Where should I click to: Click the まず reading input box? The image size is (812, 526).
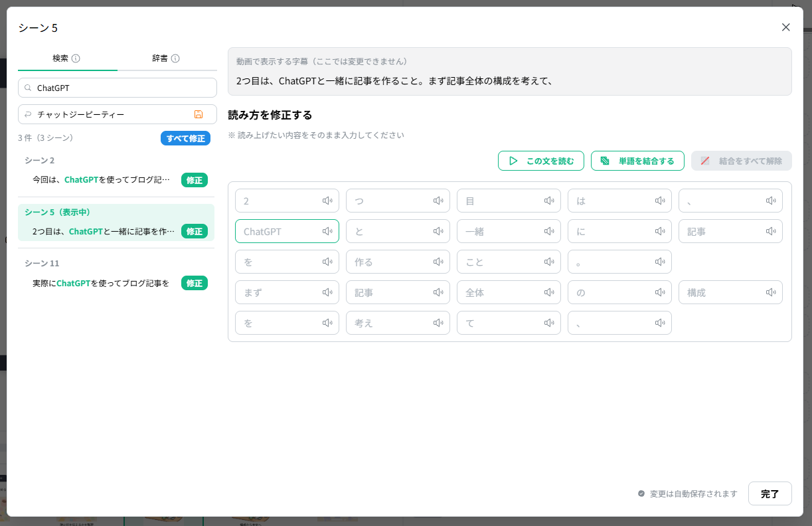[287, 292]
